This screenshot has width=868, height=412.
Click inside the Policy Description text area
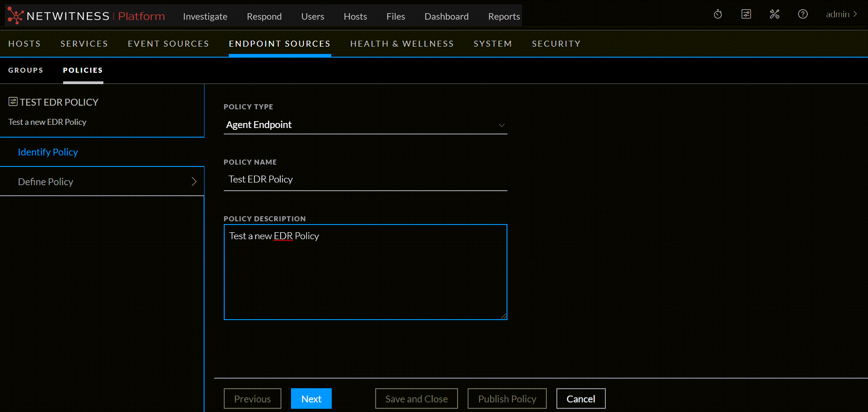(365, 274)
